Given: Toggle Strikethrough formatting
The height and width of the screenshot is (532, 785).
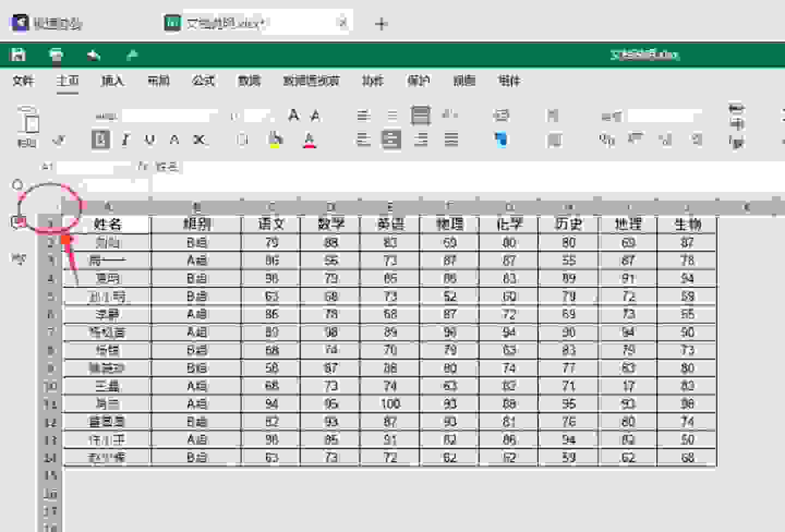Looking at the screenshot, I should 174,140.
